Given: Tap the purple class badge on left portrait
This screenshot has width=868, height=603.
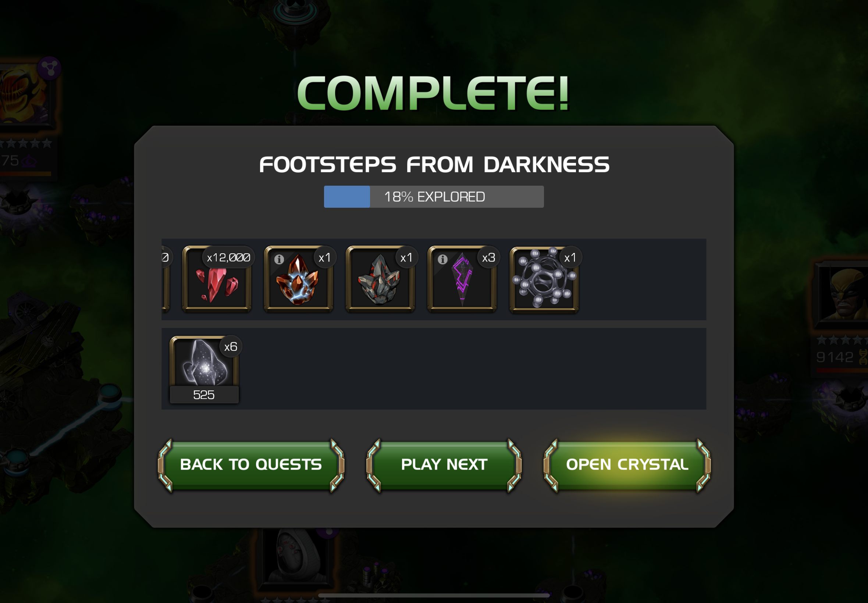Looking at the screenshot, I should 50,68.
